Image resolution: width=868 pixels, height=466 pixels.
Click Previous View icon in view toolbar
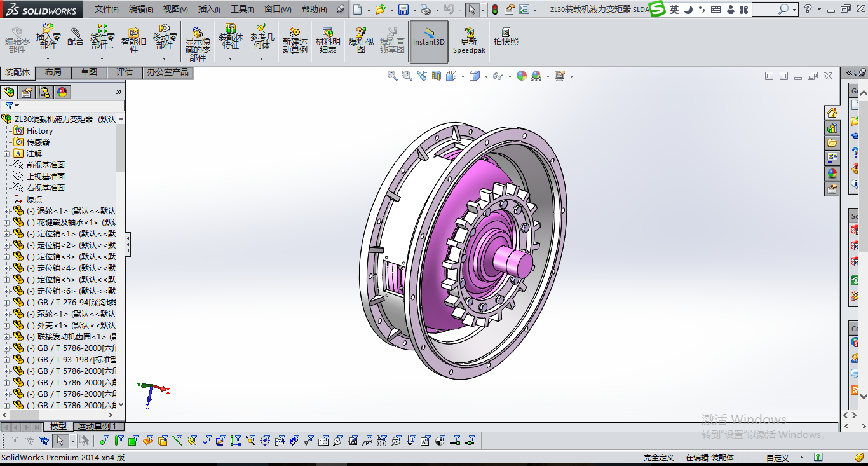[422, 76]
